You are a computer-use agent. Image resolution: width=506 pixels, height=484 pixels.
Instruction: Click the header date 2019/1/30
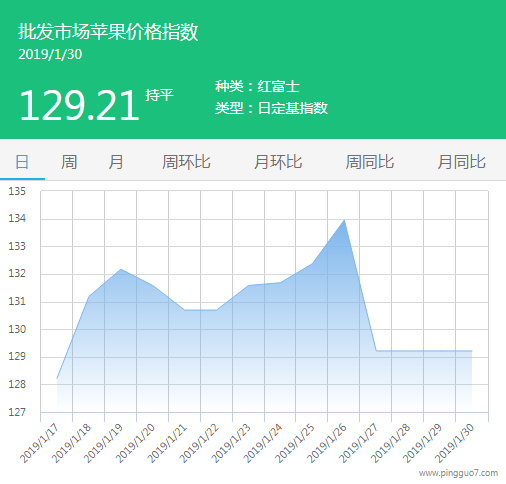point(50,55)
